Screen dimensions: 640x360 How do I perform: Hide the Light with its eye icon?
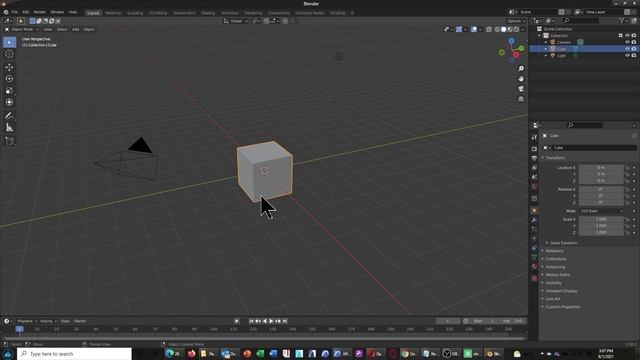[x=627, y=55]
